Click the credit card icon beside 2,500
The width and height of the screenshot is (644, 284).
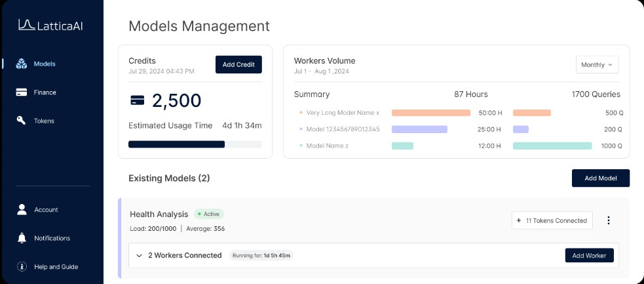137,100
